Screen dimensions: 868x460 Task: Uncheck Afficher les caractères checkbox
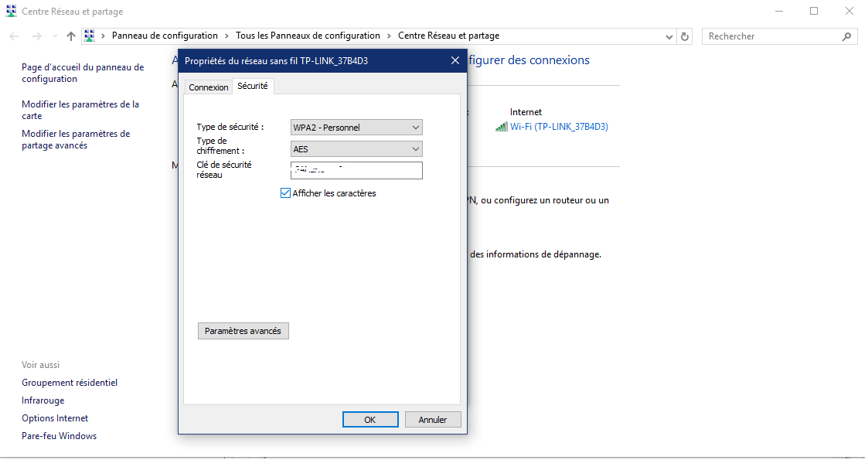point(285,193)
